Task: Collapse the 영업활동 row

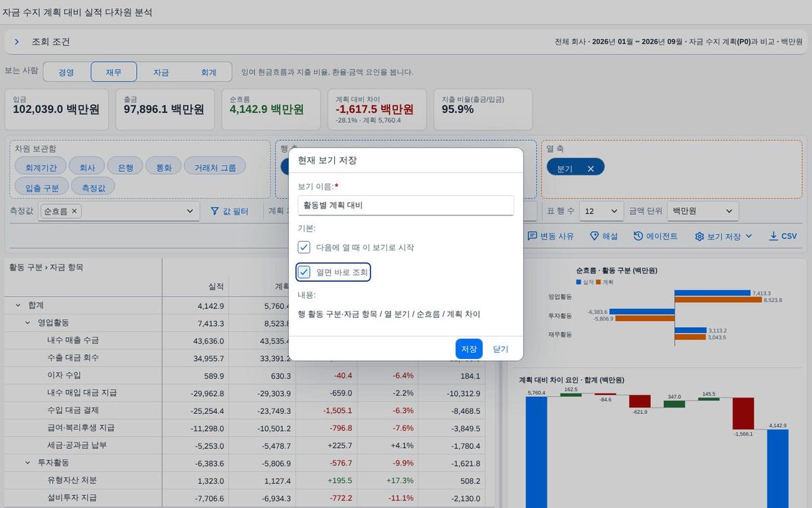Action: pos(28,323)
